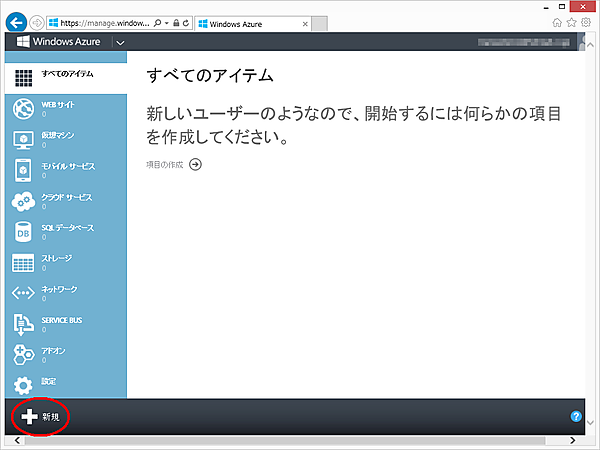
Task: Click the ネットワーク arrows icon
Action: [22, 293]
